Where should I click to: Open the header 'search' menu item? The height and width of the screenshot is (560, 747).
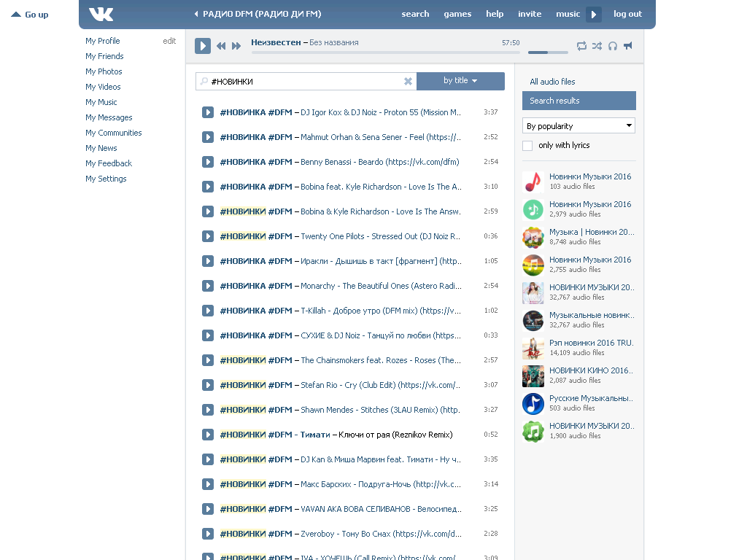pyautogui.click(x=415, y=15)
